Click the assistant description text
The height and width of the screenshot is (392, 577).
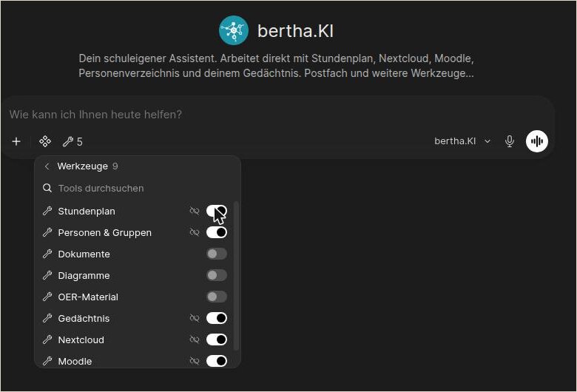[276, 66]
